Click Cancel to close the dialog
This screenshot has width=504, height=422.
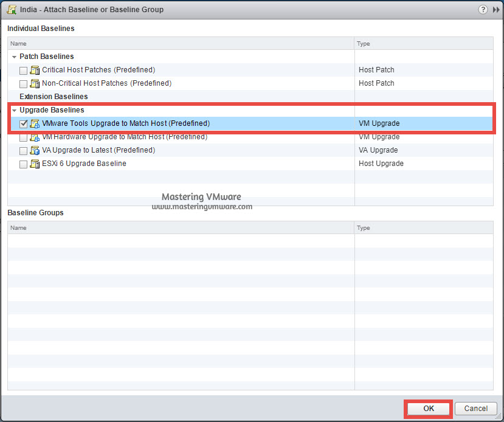(475, 408)
